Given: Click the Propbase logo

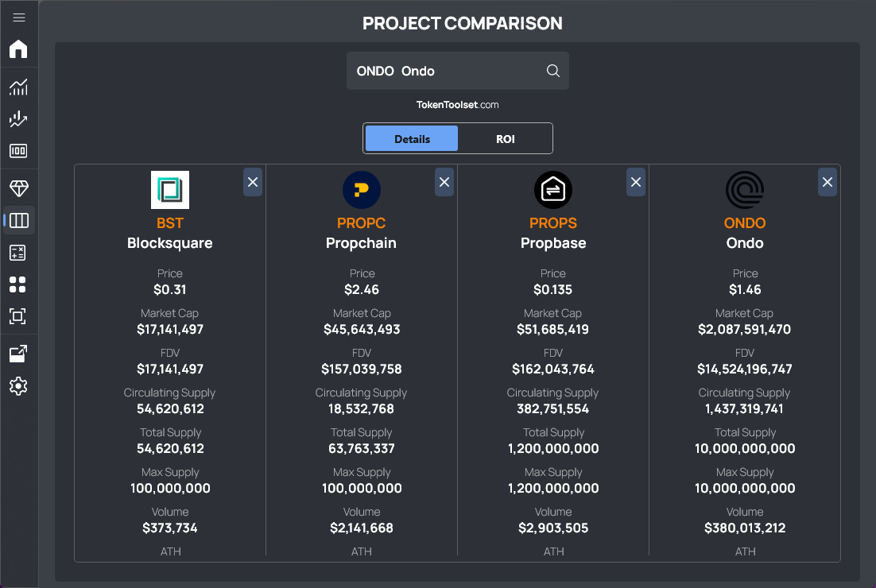Looking at the screenshot, I should coord(553,190).
